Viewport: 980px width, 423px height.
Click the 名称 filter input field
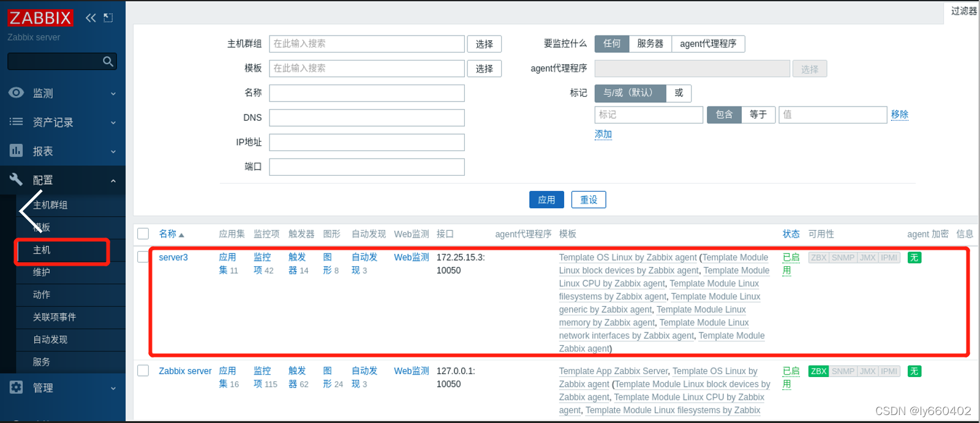coord(367,93)
